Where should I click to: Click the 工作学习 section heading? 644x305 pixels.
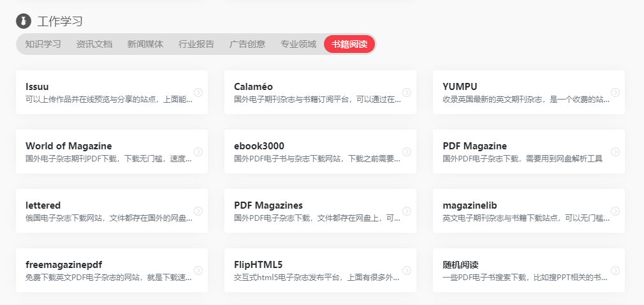(x=60, y=21)
